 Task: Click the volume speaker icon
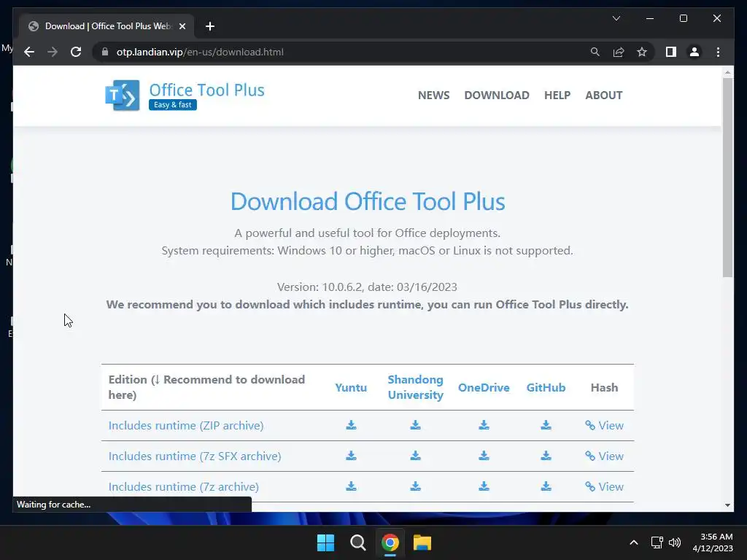click(675, 542)
